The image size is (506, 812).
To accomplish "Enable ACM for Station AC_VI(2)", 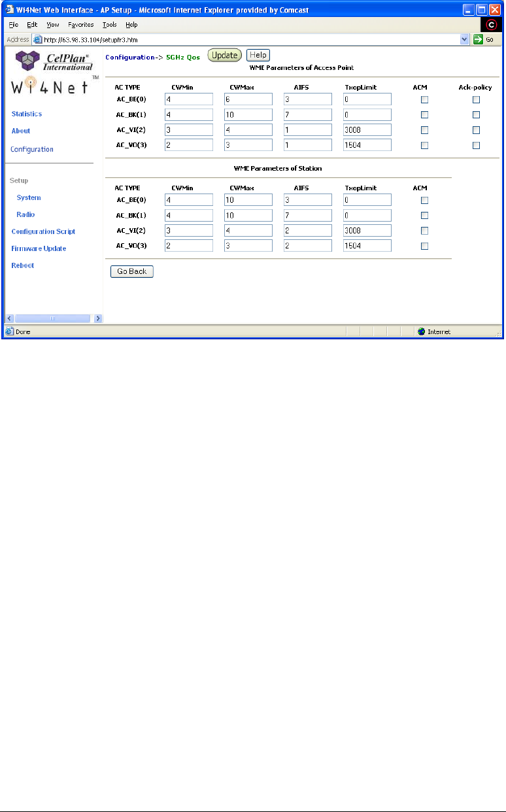I will (x=424, y=230).
